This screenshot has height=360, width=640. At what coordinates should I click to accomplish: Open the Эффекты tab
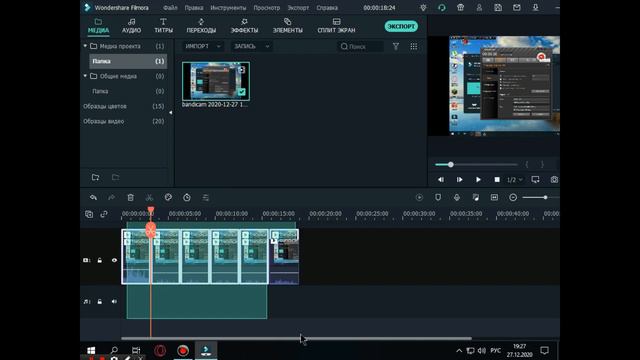pyautogui.click(x=244, y=26)
